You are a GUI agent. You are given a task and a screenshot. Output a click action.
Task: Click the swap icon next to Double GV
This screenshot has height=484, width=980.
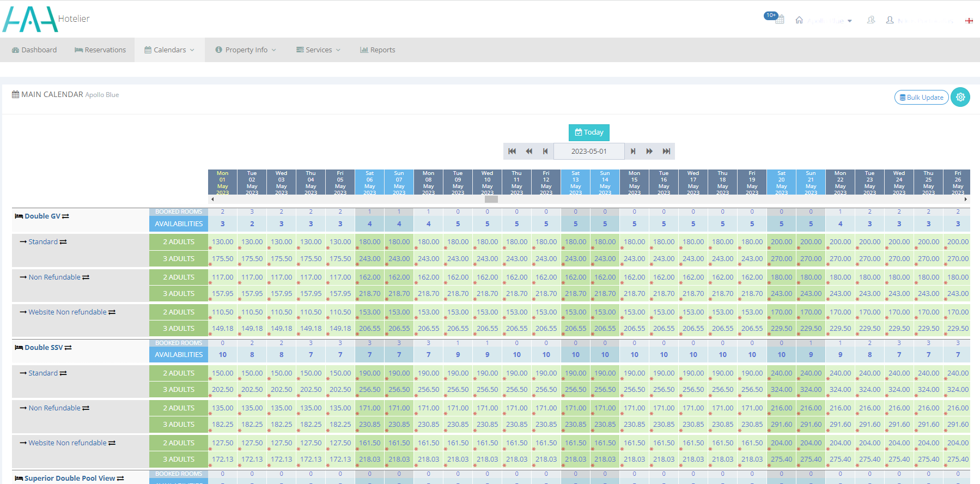[65, 216]
